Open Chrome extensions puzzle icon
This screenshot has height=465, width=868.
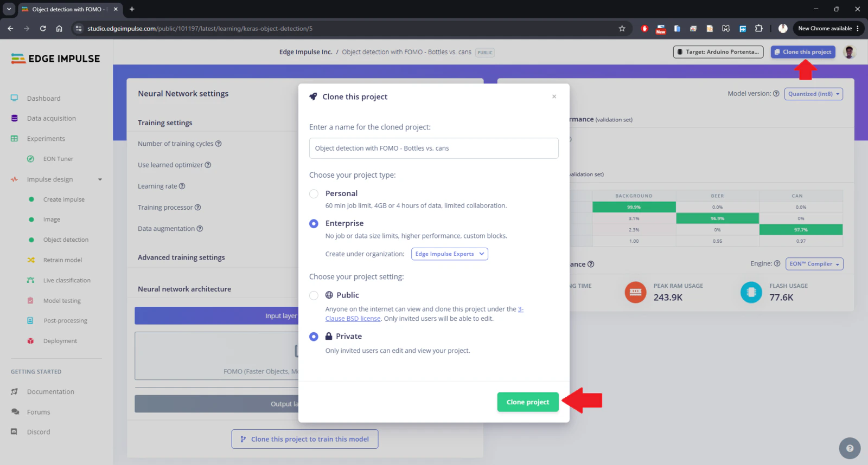click(758, 28)
